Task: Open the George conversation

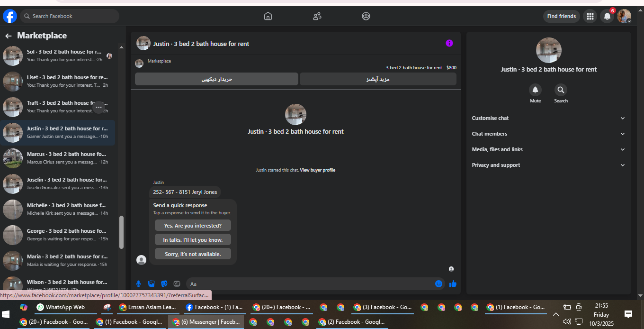Action: [58, 235]
